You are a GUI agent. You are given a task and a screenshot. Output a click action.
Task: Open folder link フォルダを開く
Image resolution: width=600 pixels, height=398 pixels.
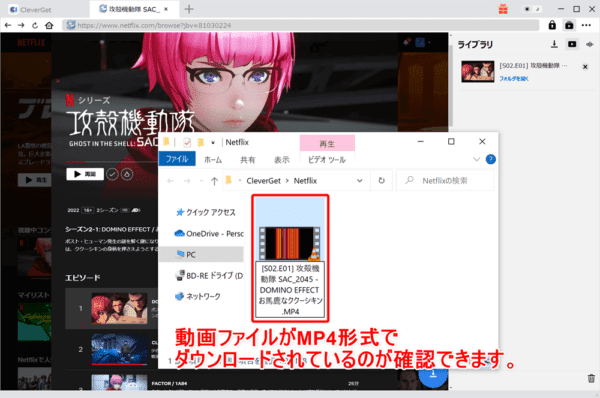pos(514,78)
